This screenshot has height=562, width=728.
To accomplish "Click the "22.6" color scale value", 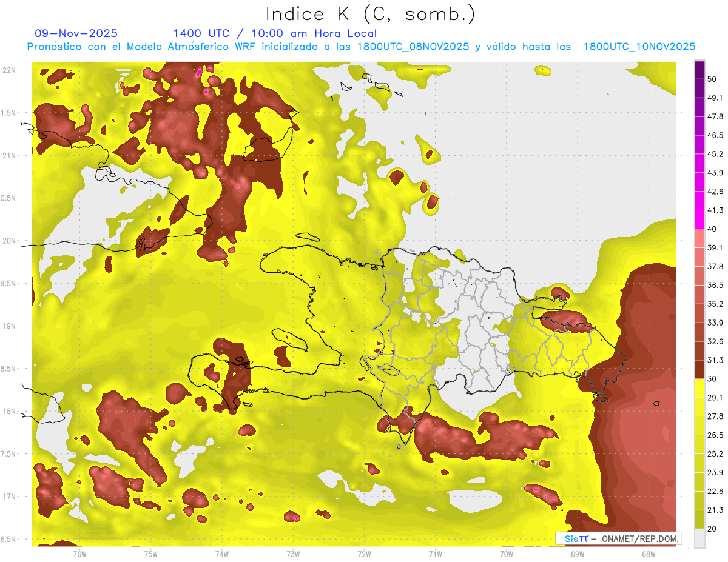I will 715,492.
